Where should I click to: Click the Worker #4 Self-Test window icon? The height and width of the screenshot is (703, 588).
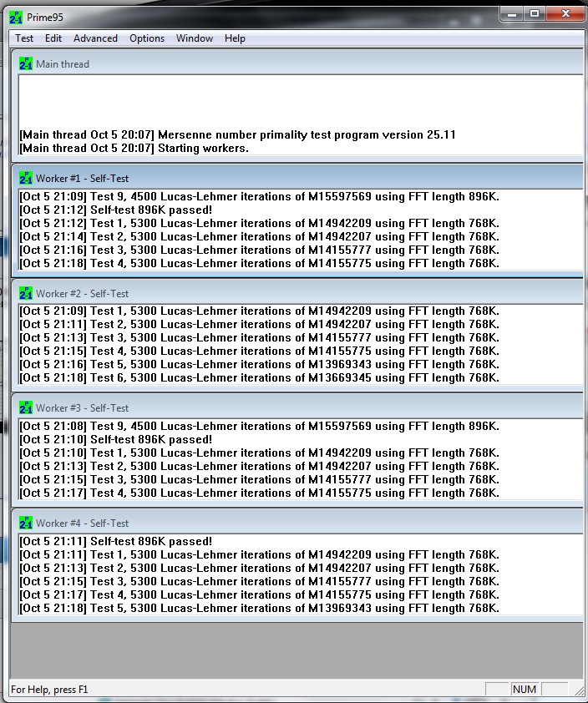click(26, 523)
